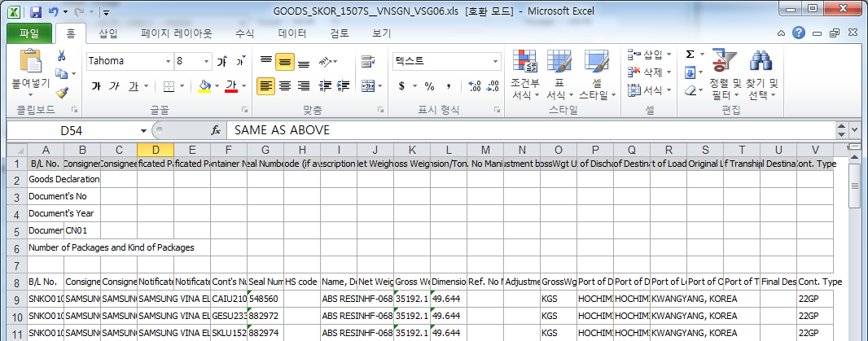Switch to Page Layout (페이지 레이아웃) tab
Viewport: 868px width, 341px height.
point(177,33)
